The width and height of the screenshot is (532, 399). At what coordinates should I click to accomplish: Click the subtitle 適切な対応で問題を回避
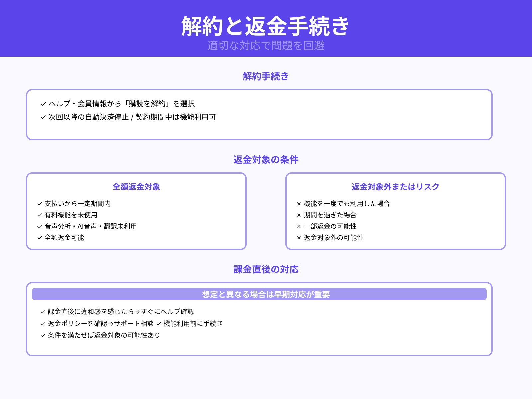coord(266,46)
